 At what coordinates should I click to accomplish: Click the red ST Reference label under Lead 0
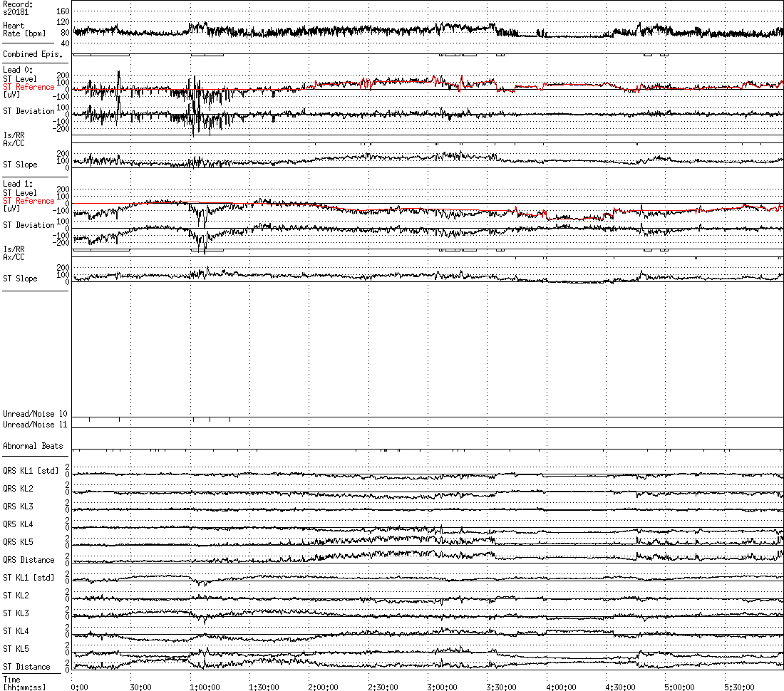[x=29, y=88]
